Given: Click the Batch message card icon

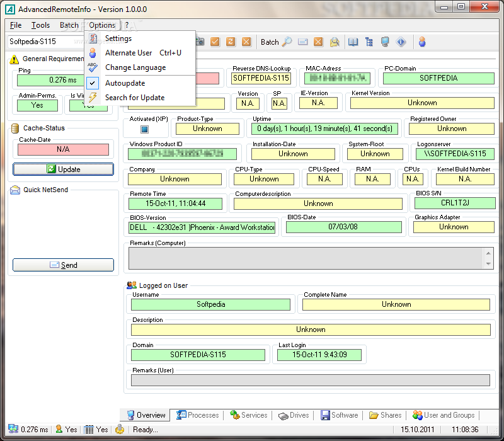Looking at the screenshot, I should click(x=302, y=42).
